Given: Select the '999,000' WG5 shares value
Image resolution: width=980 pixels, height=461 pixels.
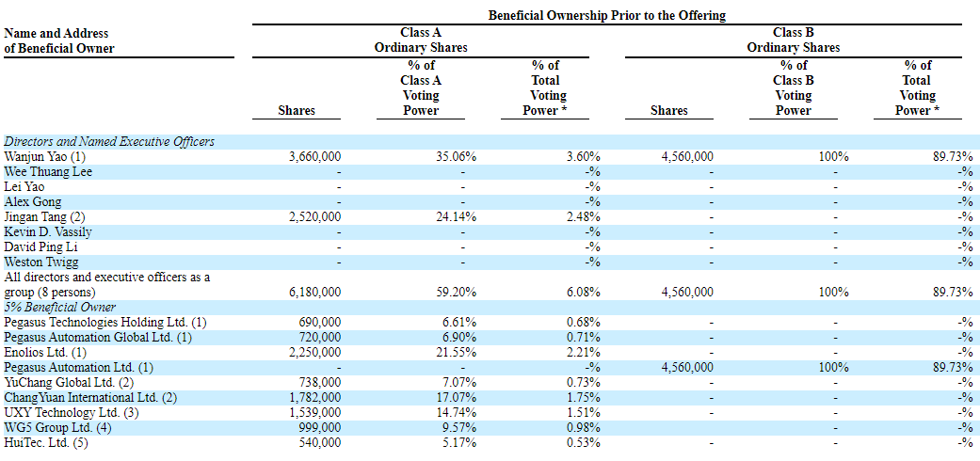Looking at the screenshot, I should tap(321, 427).
